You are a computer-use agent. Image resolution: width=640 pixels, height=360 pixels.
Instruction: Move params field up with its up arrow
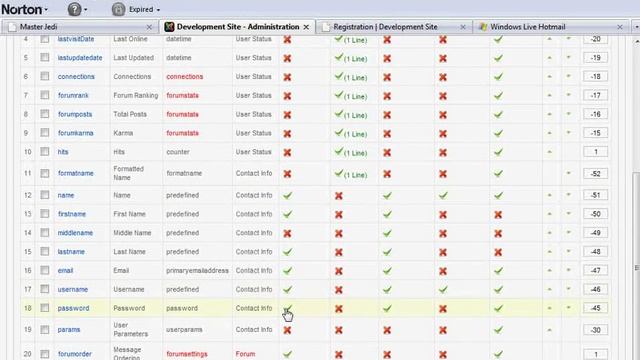click(549, 329)
